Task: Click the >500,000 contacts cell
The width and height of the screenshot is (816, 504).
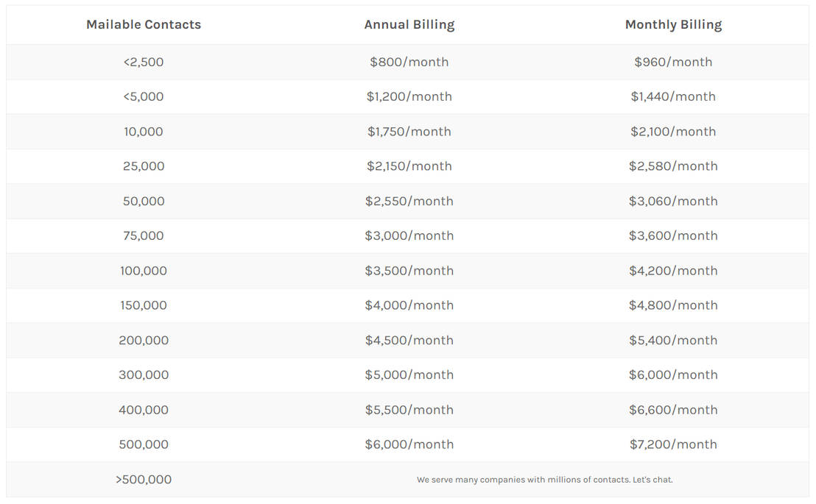Action: (x=144, y=479)
